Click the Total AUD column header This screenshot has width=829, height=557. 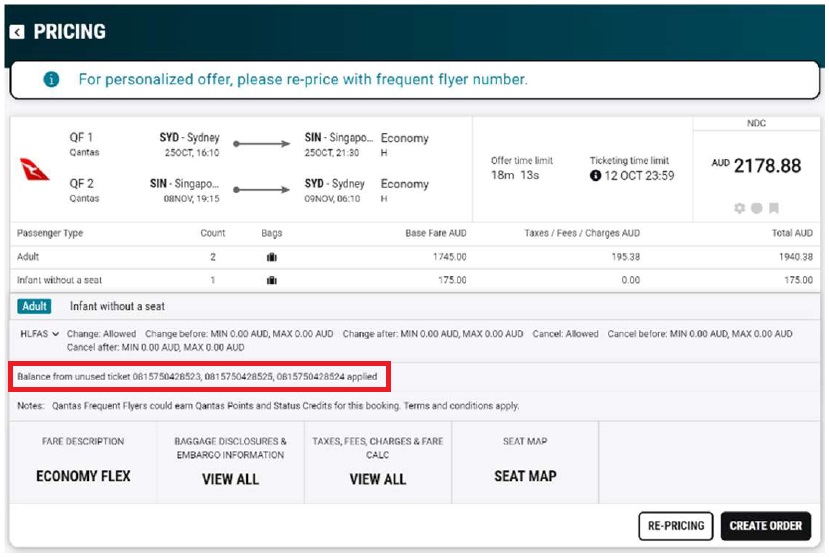[x=792, y=233]
